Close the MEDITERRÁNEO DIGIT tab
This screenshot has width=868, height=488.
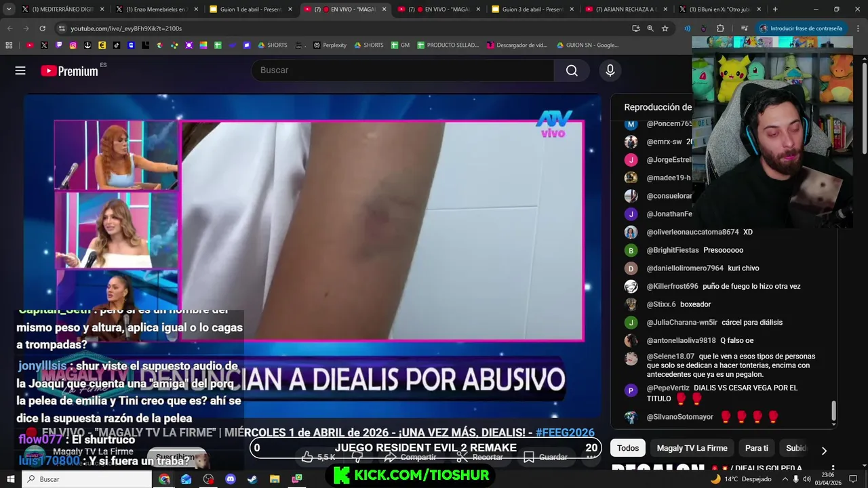102,9
